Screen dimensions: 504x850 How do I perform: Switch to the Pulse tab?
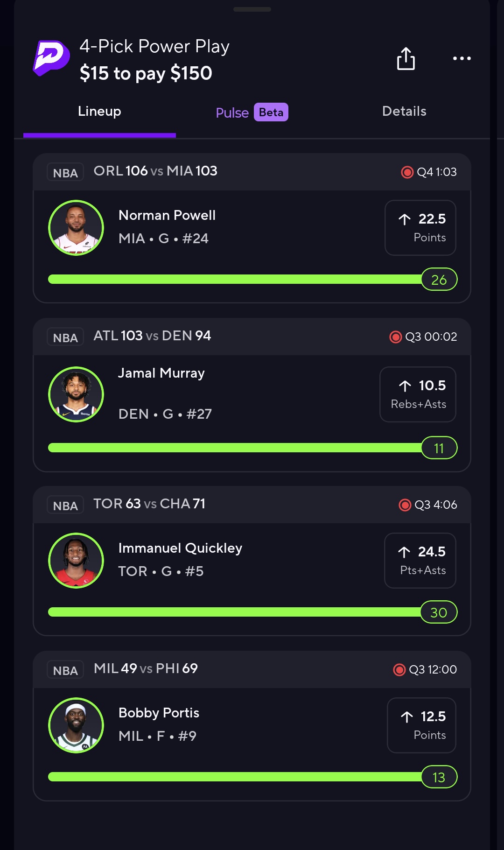point(252,112)
